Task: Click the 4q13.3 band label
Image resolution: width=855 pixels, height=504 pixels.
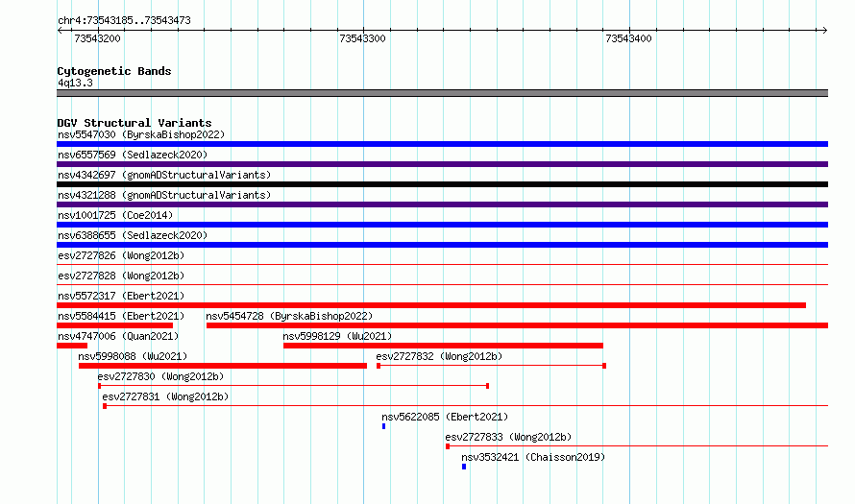Action: 75,83
